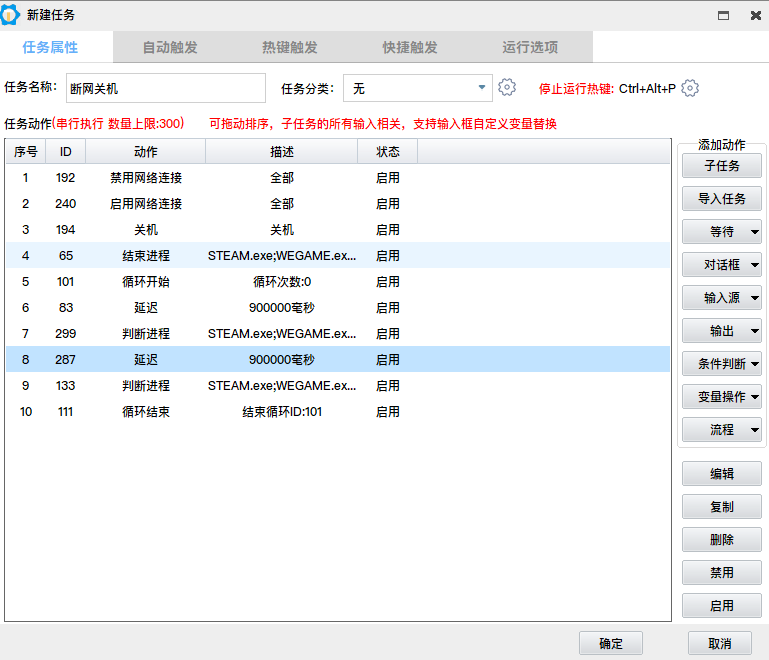
Task: Expand the 等待 action dropdown
Action: [722, 232]
